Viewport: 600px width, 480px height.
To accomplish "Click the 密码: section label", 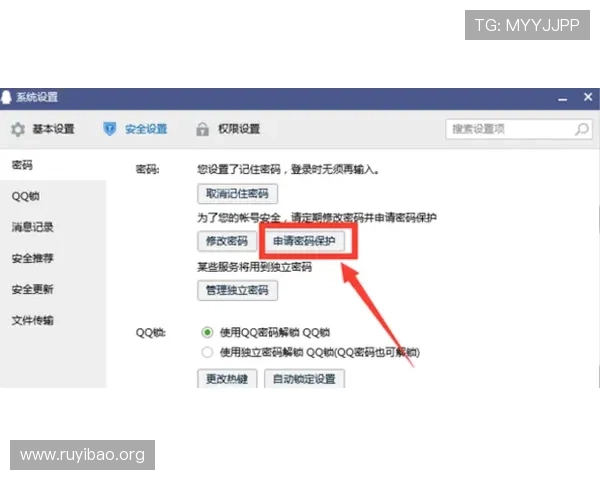I will 147,169.
